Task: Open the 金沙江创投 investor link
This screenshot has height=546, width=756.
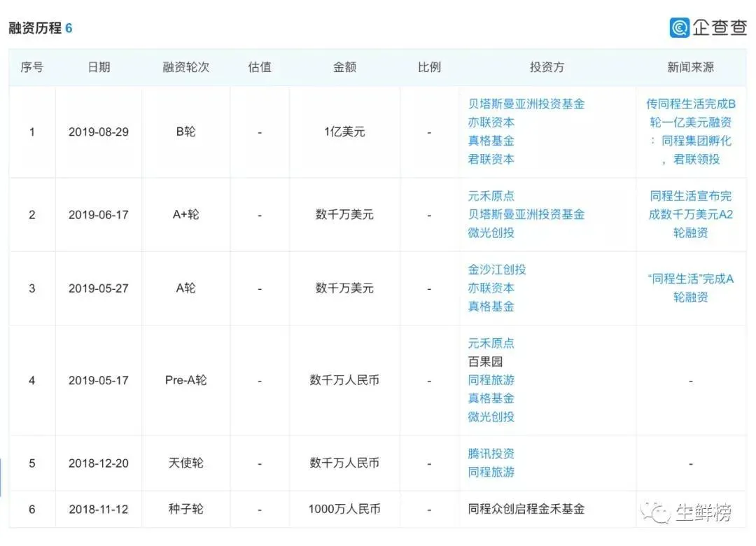Action: [x=496, y=269]
